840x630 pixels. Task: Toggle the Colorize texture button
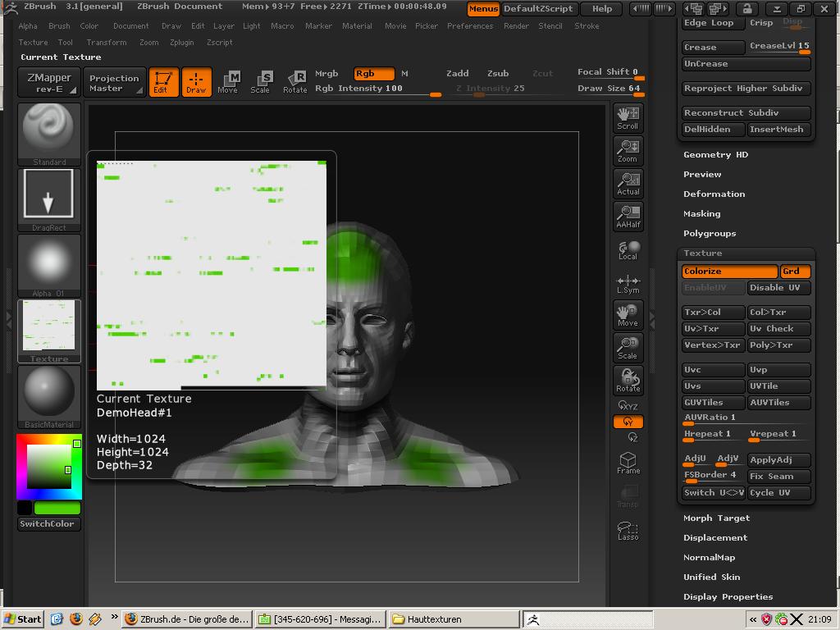pos(729,272)
